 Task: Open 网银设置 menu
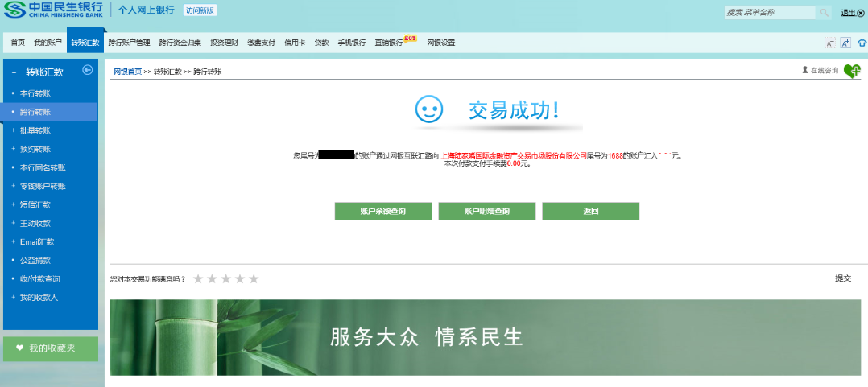pyautogui.click(x=440, y=43)
